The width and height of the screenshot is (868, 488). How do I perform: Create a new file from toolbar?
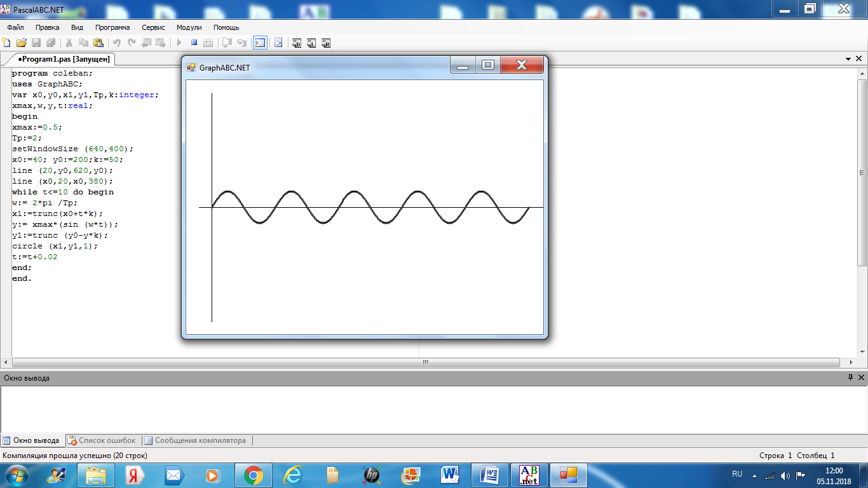click(x=7, y=43)
